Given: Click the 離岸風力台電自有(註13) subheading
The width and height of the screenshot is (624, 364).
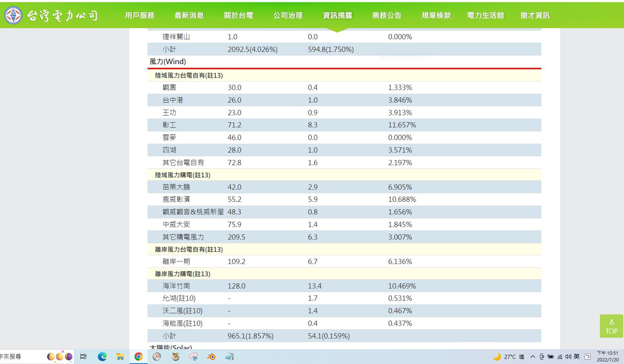Looking at the screenshot, I should [189, 249].
